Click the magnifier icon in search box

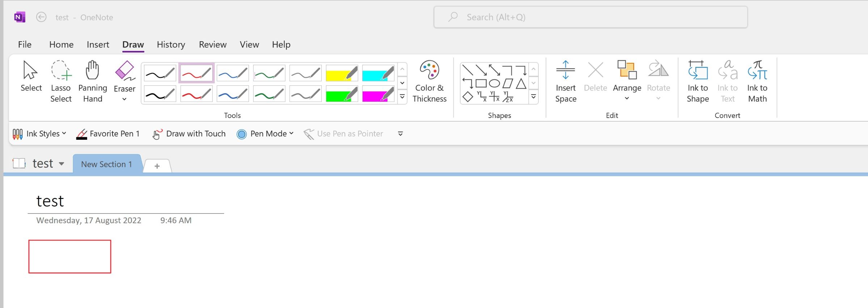453,17
